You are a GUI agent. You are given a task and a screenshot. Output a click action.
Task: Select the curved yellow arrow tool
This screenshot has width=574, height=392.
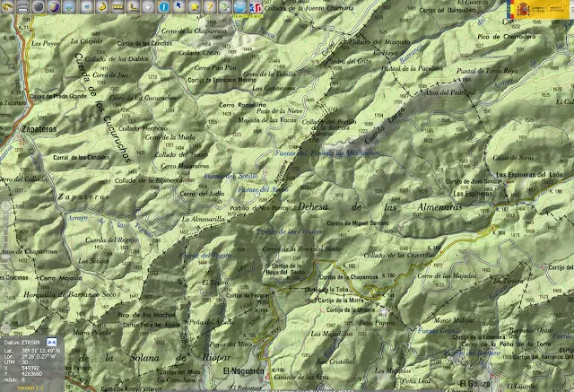(101, 6)
